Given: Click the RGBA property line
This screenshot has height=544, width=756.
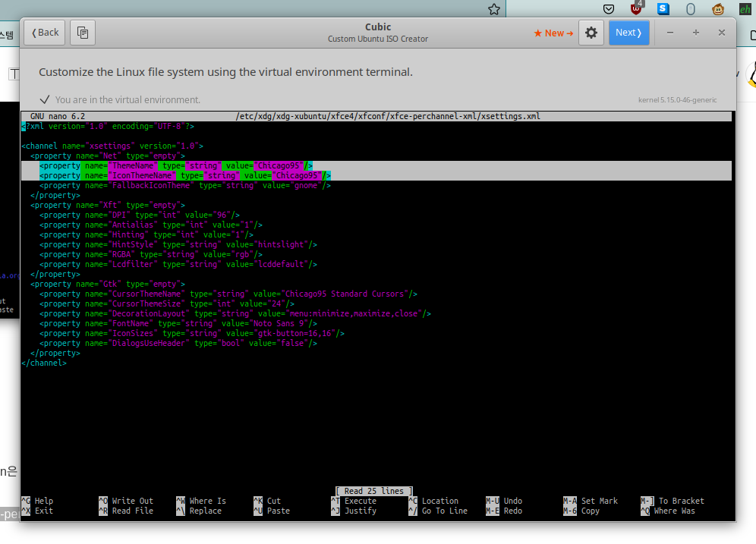Looking at the screenshot, I should coord(151,255).
